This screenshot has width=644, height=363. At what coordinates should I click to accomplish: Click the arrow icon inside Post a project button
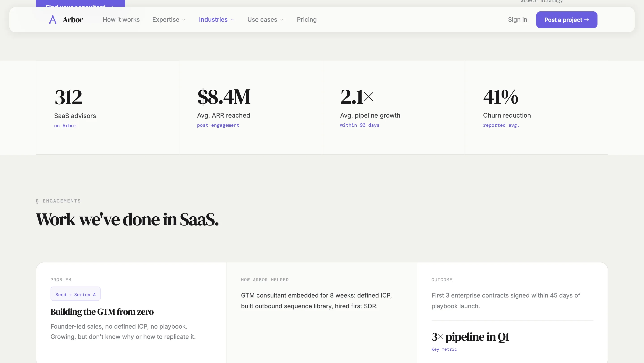coord(587,19)
